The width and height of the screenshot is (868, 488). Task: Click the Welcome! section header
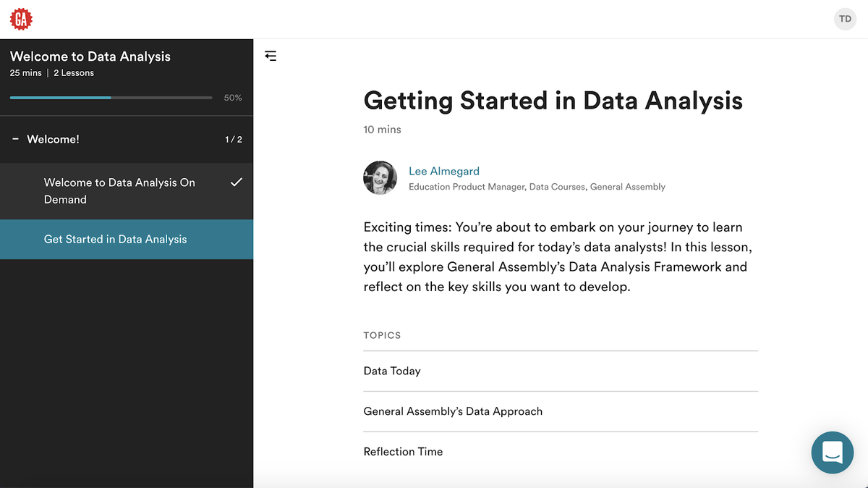pyautogui.click(x=127, y=139)
